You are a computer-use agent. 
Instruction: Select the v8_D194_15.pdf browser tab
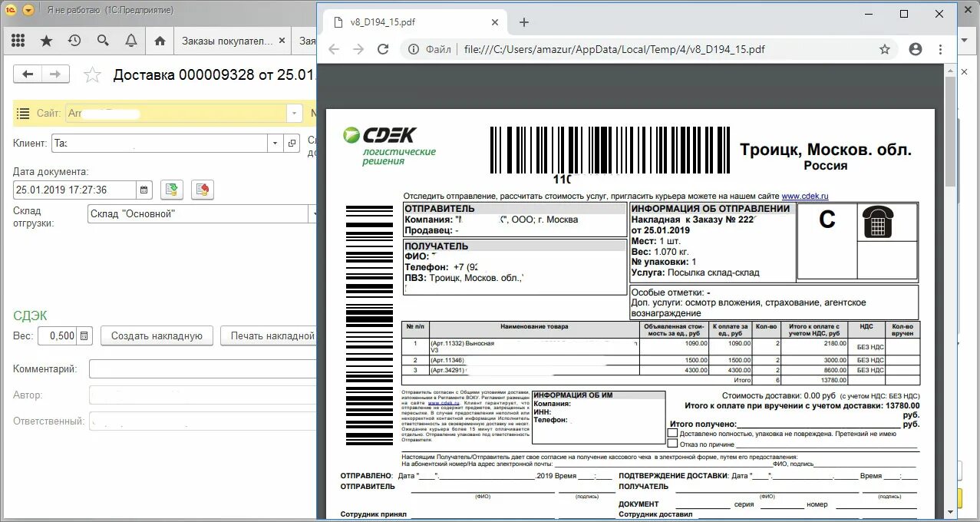pyautogui.click(x=413, y=22)
